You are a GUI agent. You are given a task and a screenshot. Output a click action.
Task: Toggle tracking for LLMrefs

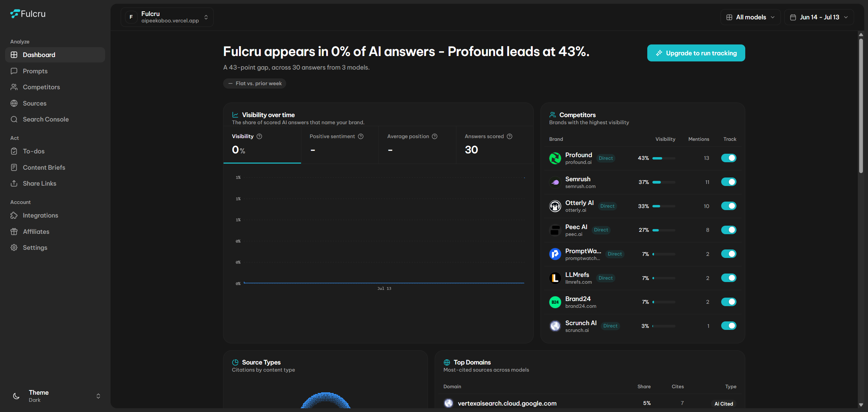point(729,278)
